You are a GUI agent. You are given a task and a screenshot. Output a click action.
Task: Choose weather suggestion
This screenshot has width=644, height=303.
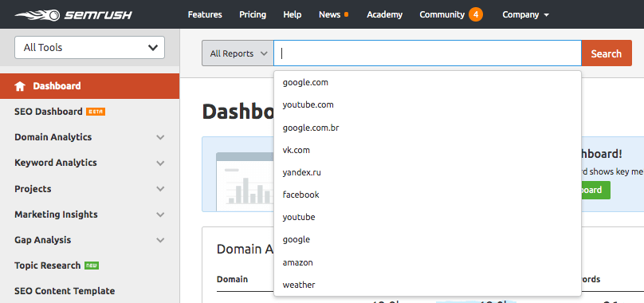427,285
